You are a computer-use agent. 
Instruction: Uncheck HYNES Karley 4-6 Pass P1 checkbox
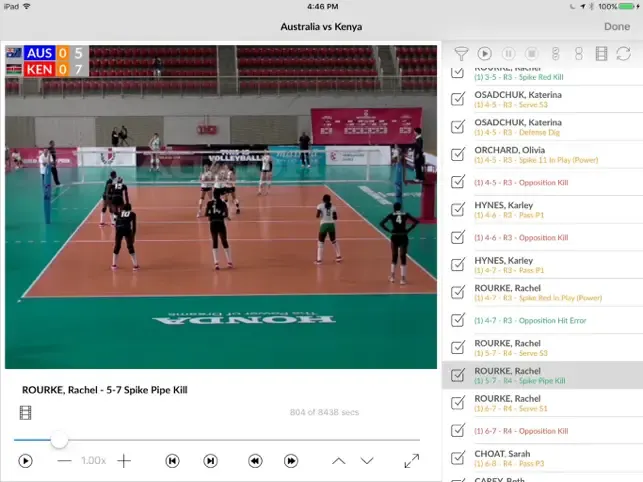458,210
